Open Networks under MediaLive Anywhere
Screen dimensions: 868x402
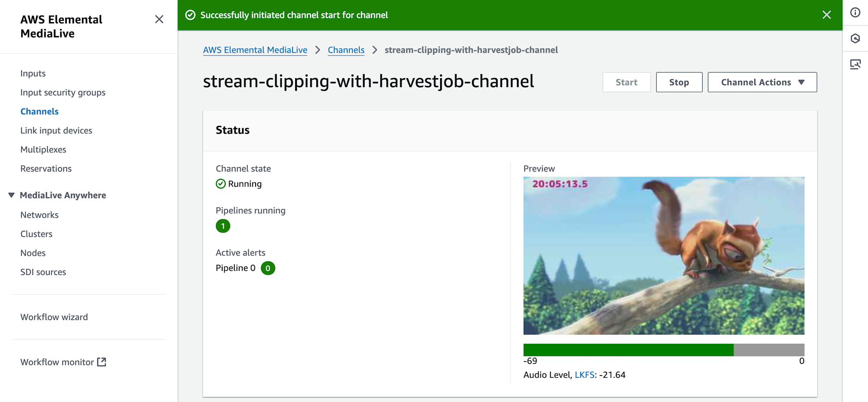(39, 215)
